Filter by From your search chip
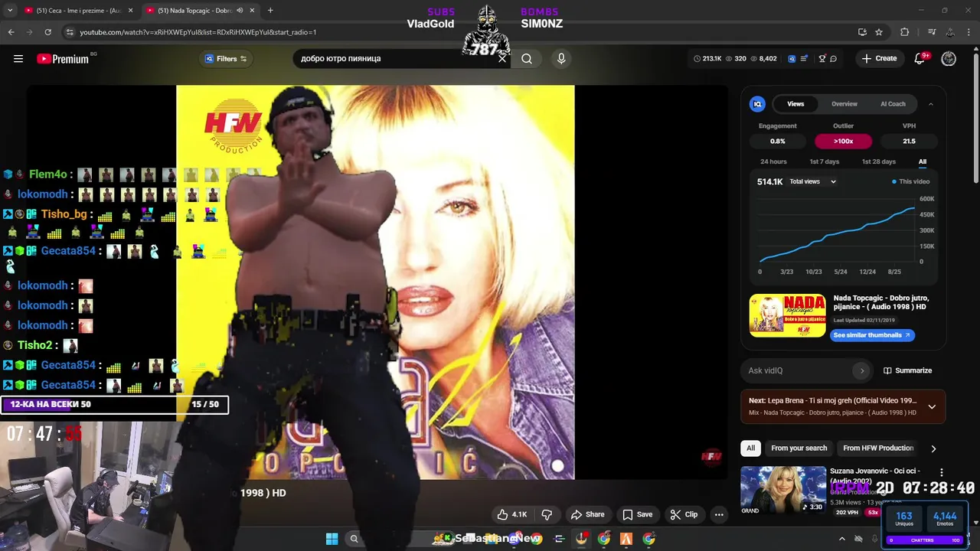 [x=799, y=448]
